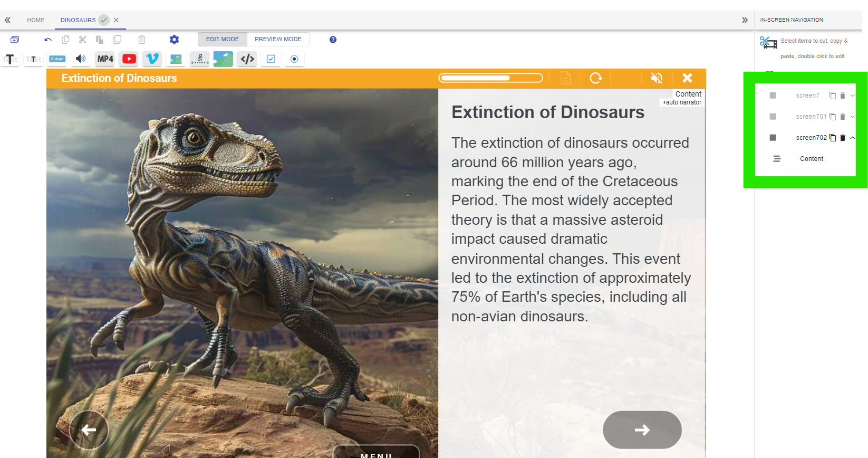
Task: Insert a small image element
Action: point(176,59)
